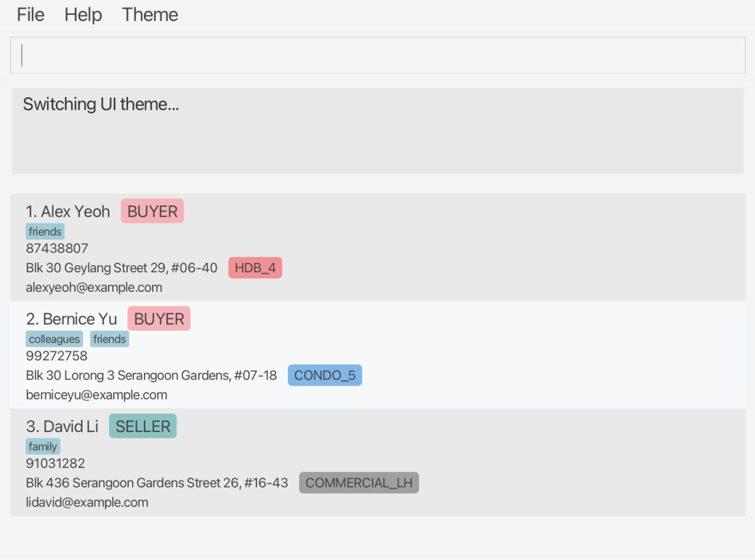The height and width of the screenshot is (560, 755).
Task: Click the green SELLER badge
Action: click(x=143, y=426)
